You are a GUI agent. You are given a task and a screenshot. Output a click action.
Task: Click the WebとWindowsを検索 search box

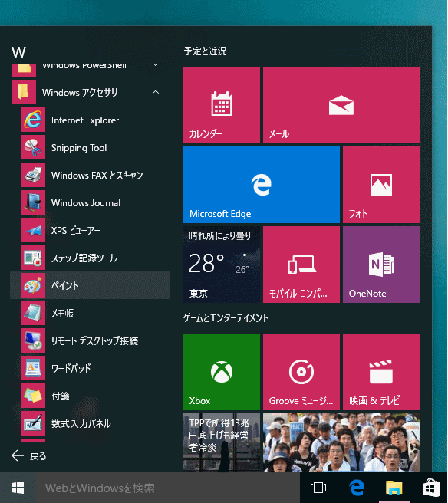pos(167,488)
